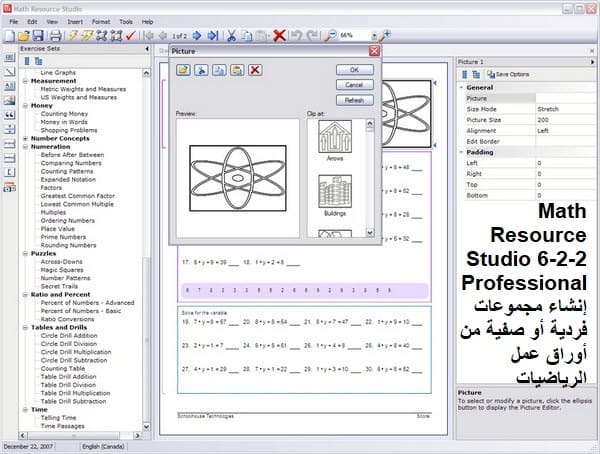The image size is (600, 454).
Task: Click the Open picture icon in Picture dialog
Action: click(x=183, y=70)
